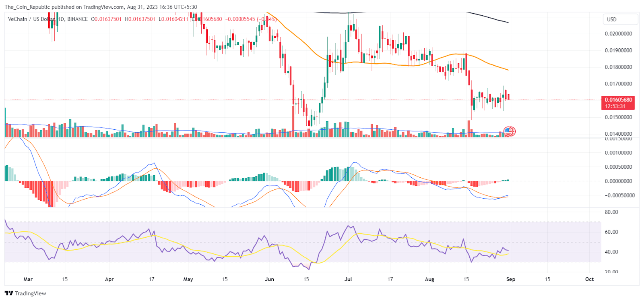The image size is (644, 301).
Task: Click the 0.01900000 price axis label
Action: tap(618, 50)
